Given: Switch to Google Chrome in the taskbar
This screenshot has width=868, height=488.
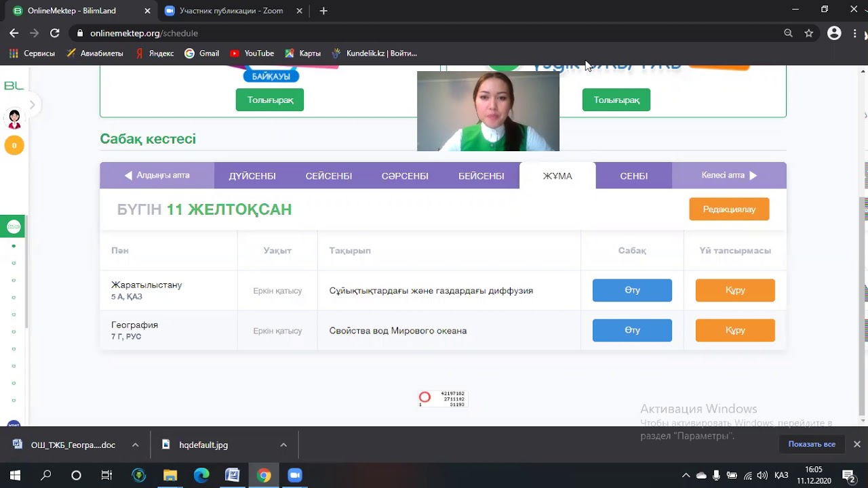Looking at the screenshot, I should click(x=264, y=475).
